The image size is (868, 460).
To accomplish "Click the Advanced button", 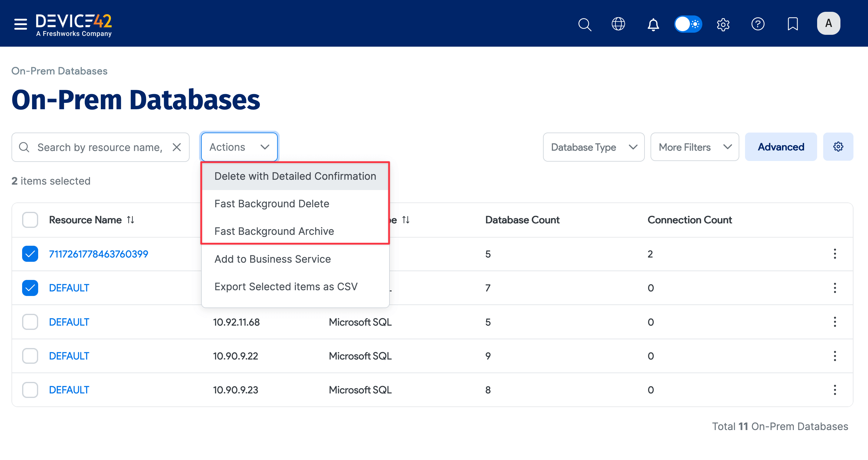I will click(x=781, y=146).
